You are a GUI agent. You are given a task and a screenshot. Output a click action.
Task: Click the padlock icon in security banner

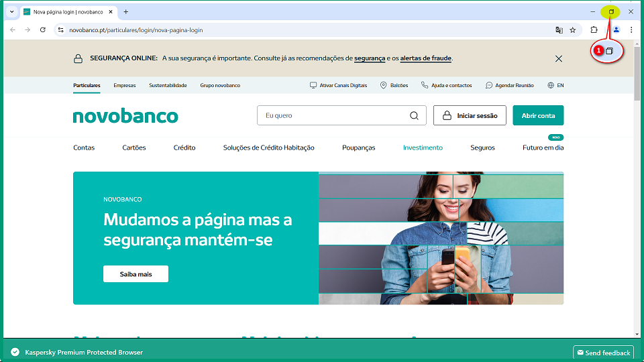tap(78, 59)
